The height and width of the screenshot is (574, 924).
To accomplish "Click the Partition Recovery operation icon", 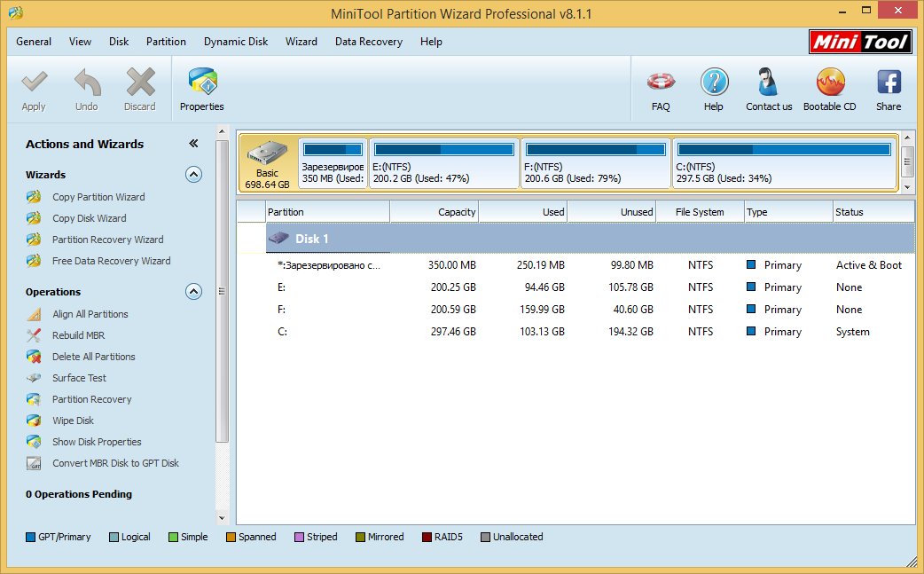I will pyautogui.click(x=34, y=399).
